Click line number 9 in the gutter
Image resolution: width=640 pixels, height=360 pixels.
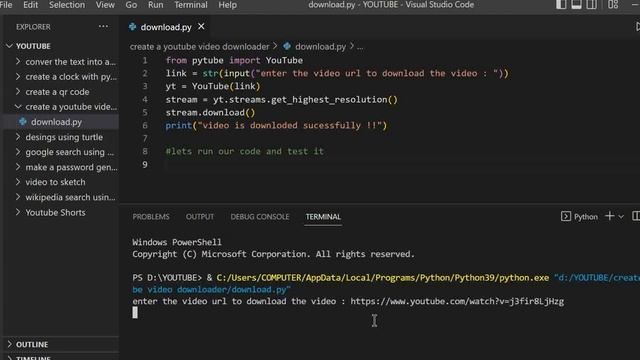click(x=144, y=164)
